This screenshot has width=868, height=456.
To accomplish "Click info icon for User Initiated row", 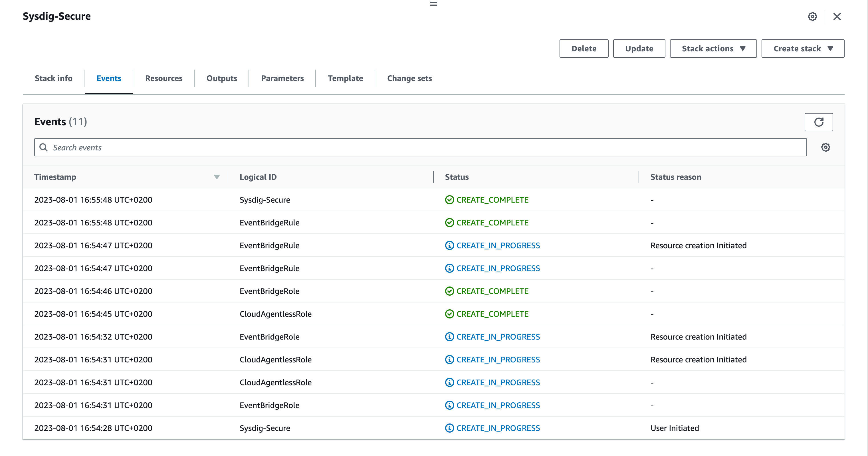I will tap(449, 428).
